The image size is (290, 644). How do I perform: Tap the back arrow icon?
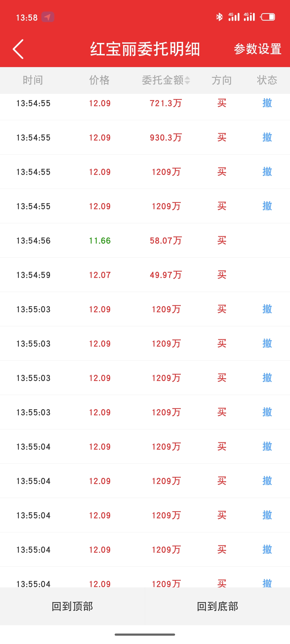(x=18, y=49)
